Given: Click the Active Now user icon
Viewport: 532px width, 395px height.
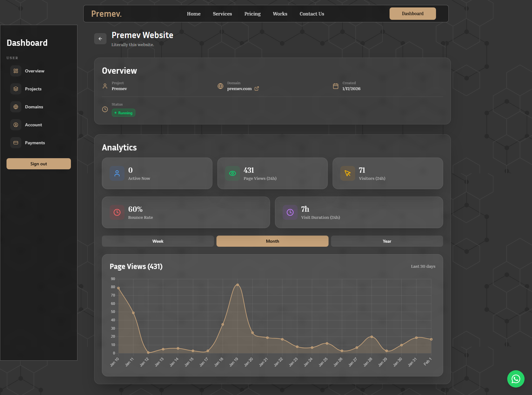Looking at the screenshot, I should click(117, 173).
